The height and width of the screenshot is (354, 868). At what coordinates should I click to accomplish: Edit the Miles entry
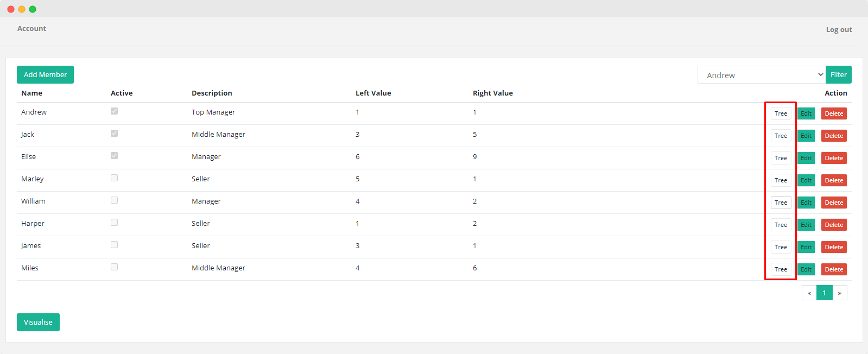click(806, 269)
